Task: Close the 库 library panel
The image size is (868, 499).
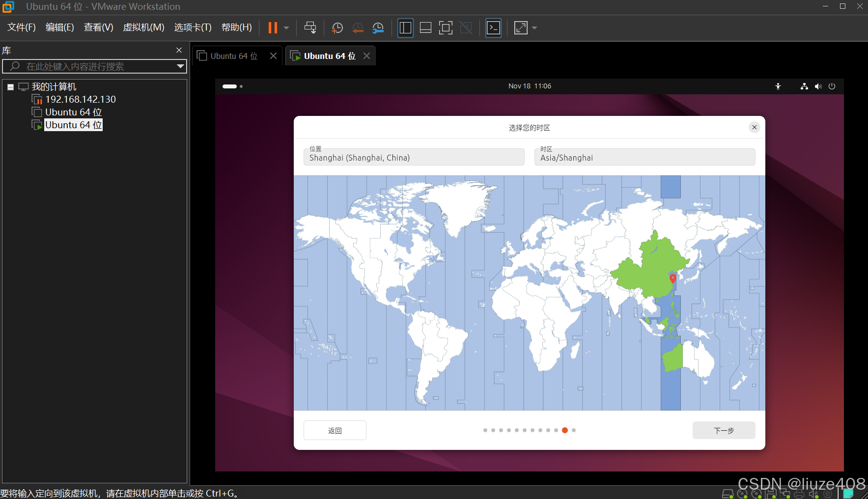Action: tap(179, 50)
